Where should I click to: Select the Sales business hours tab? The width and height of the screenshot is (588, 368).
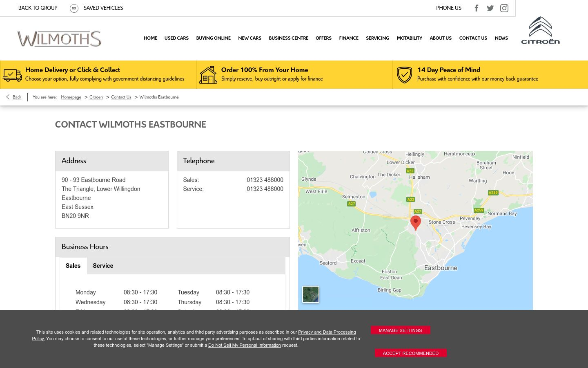73,266
